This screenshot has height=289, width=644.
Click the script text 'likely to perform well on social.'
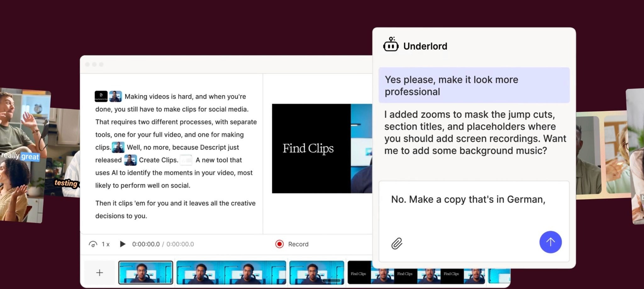(143, 185)
